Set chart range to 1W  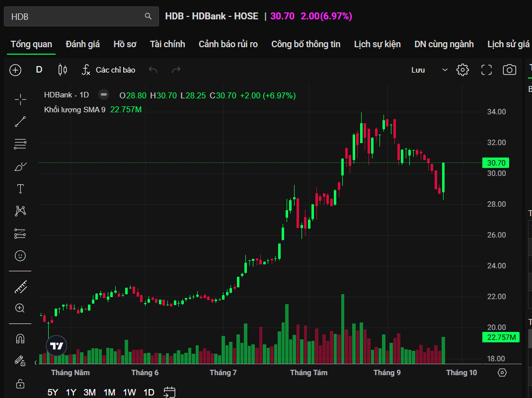(x=129, y=392)
